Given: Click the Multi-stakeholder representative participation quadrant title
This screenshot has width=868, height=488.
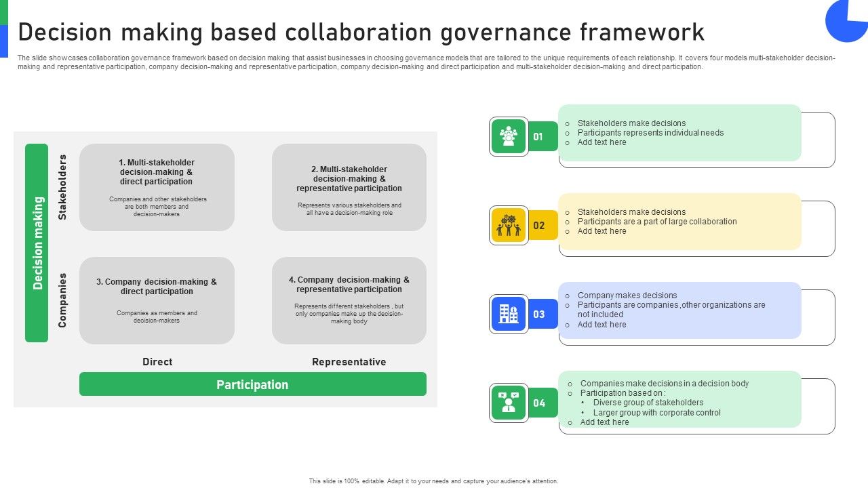Looking at the screenshot, I should point(349,179).
